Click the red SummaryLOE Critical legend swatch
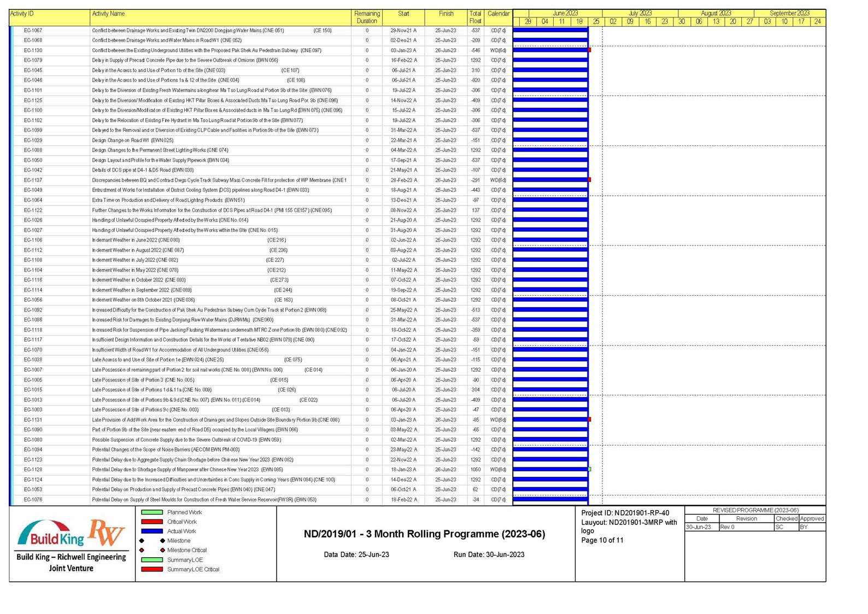The image size is (868, 614). click(152, 569)
